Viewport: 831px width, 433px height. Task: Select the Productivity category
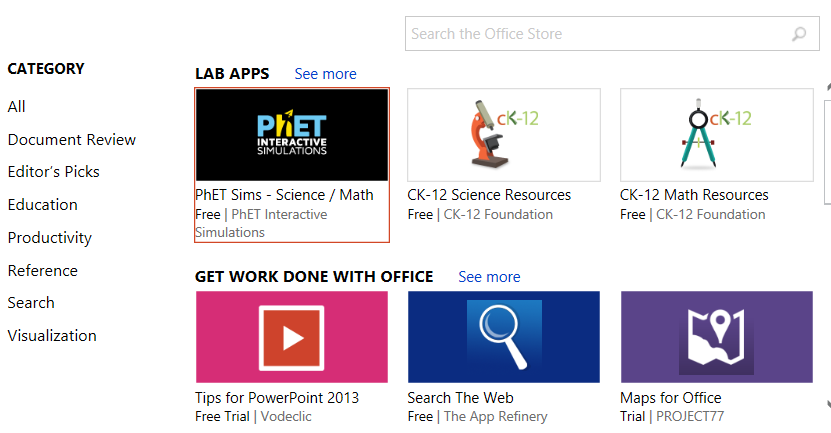[50, 238]
